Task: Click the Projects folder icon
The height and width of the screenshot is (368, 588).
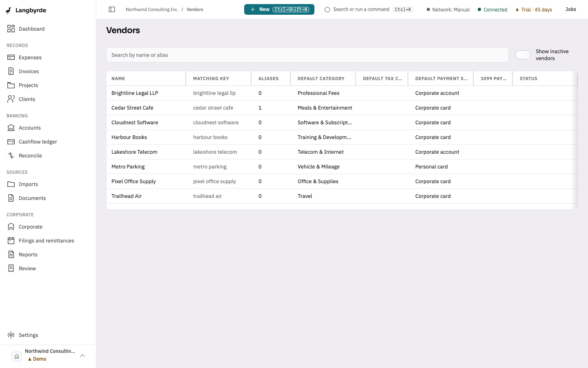Action: 11,85
